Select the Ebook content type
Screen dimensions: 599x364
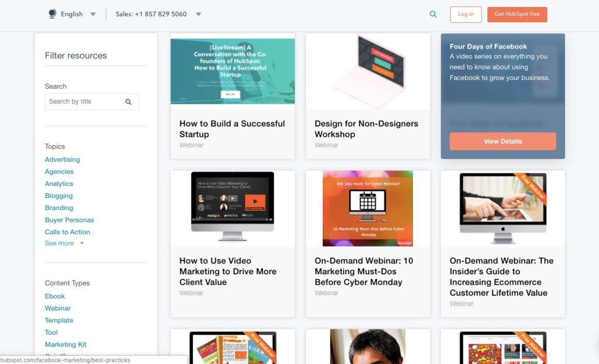(54, 296)
